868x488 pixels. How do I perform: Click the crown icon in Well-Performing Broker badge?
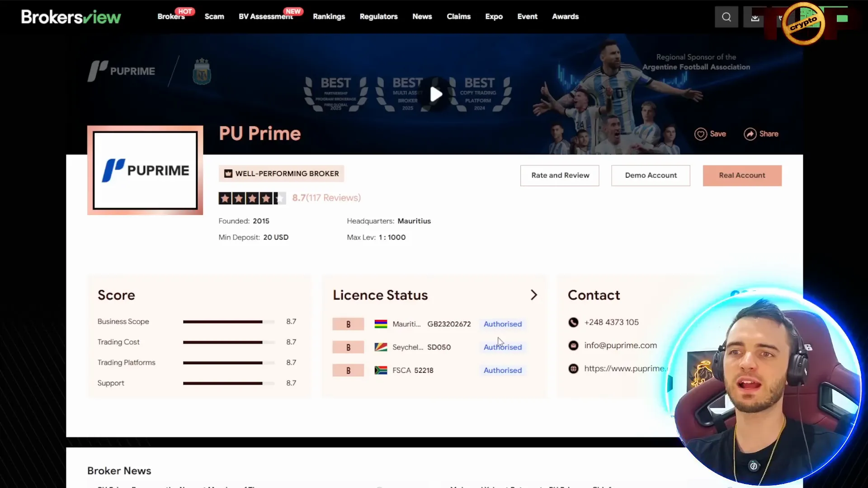coord(228,174)
